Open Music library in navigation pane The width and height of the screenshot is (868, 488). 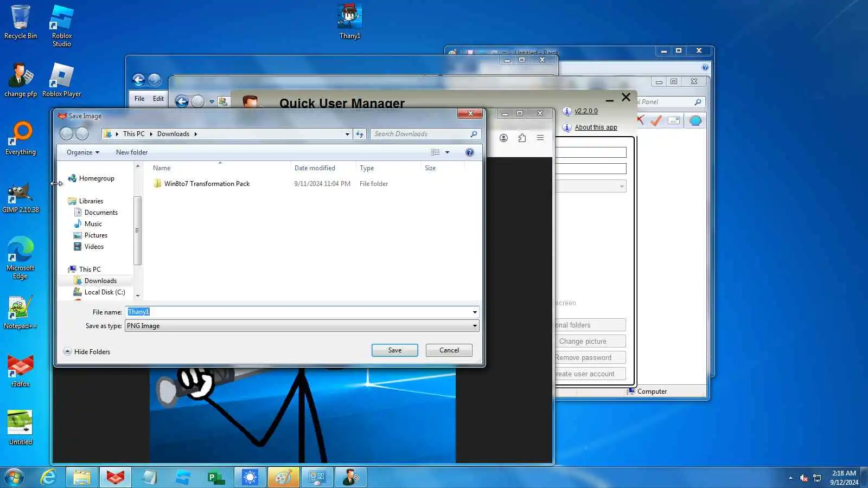click(x=93, y=224)
